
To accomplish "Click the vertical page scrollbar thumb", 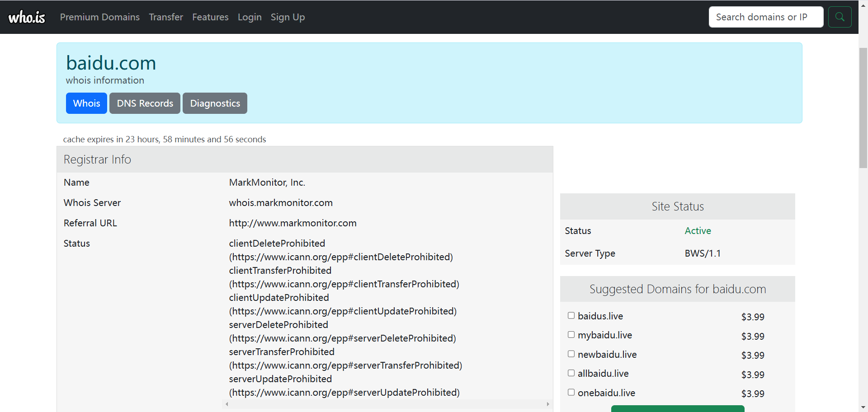I will click(863, 108).
